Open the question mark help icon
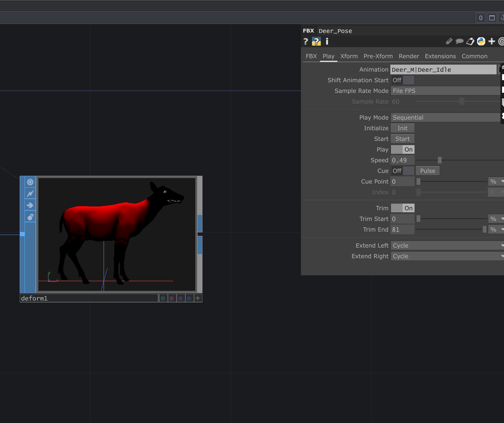The image size is (504, 423). coord(305,41)
